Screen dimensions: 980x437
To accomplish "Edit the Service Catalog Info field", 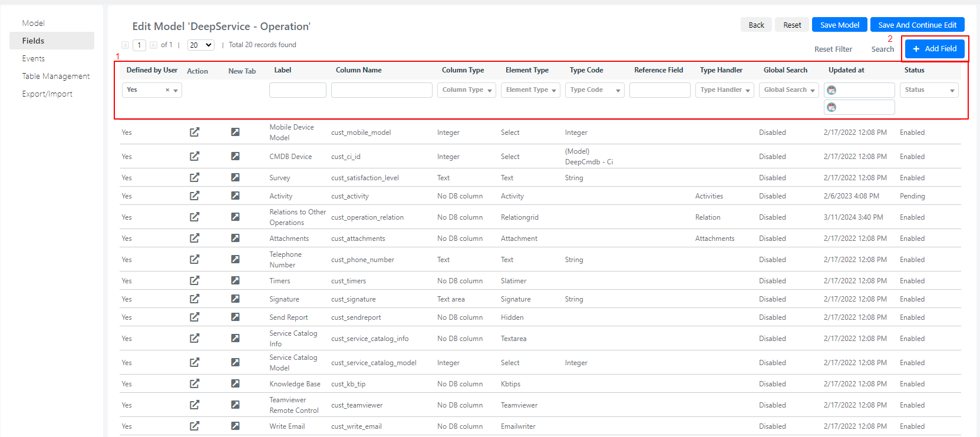I will tap(194, 338).
